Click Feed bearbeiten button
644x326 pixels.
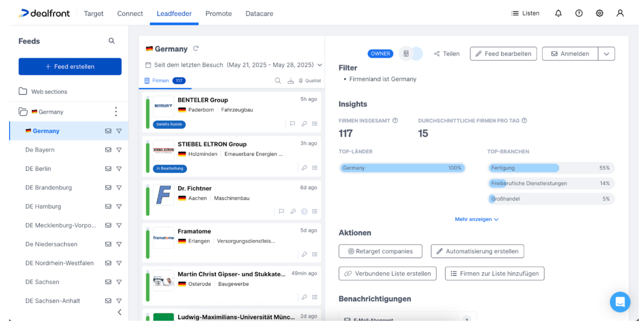[503, 54]
